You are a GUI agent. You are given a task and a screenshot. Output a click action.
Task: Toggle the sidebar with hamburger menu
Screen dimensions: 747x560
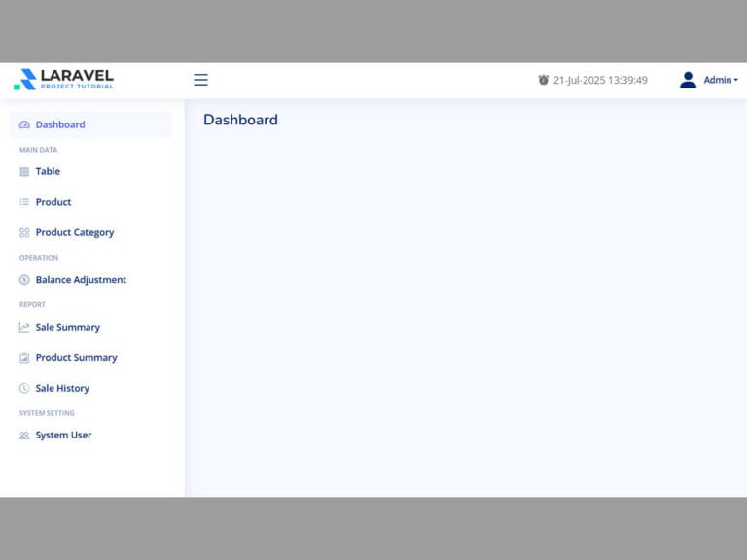[200, 80]
